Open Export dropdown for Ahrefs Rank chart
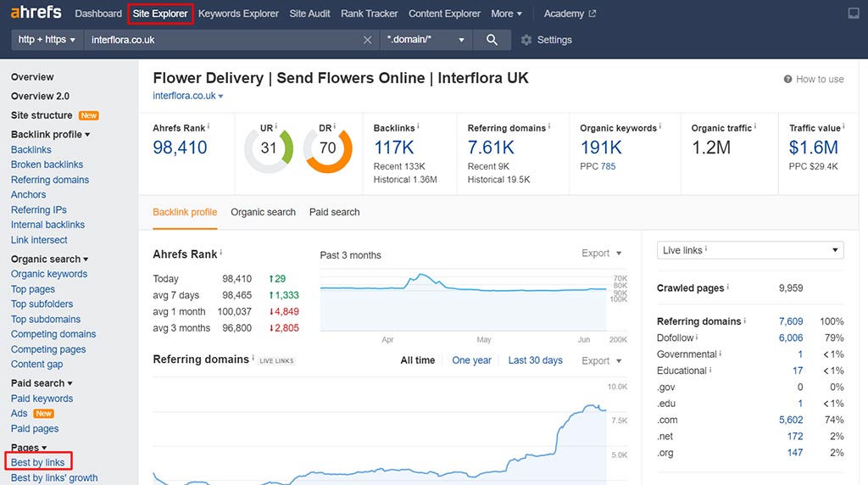This screenshot has height=485, width=868. (601, 253)
